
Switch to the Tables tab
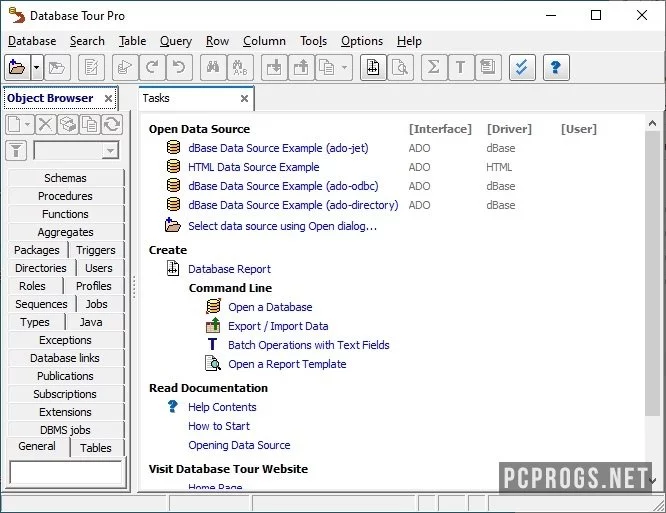(x=96, y=448)
